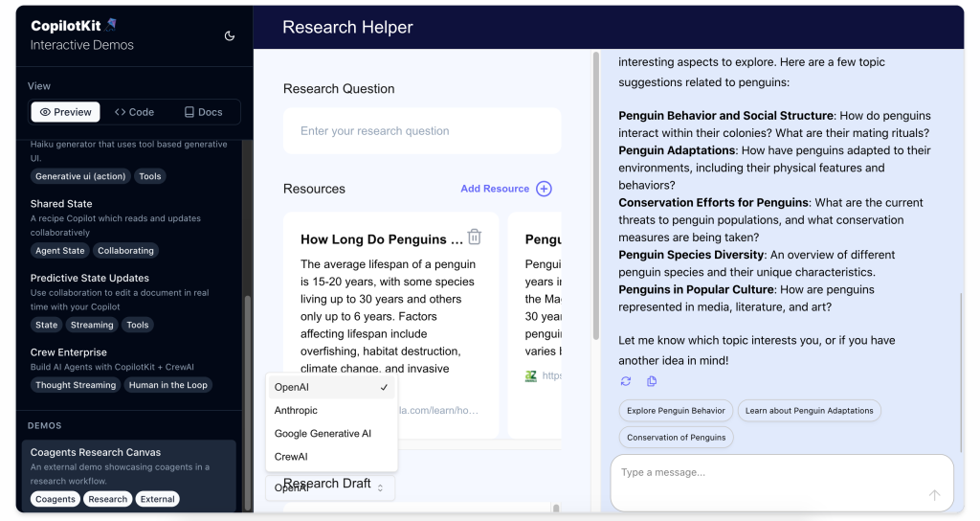Click Conservation of Penguins suggestion
Image resolution: width=980 pixels, height=521 pixels.
pyautogui.click(x=676, y=438)
